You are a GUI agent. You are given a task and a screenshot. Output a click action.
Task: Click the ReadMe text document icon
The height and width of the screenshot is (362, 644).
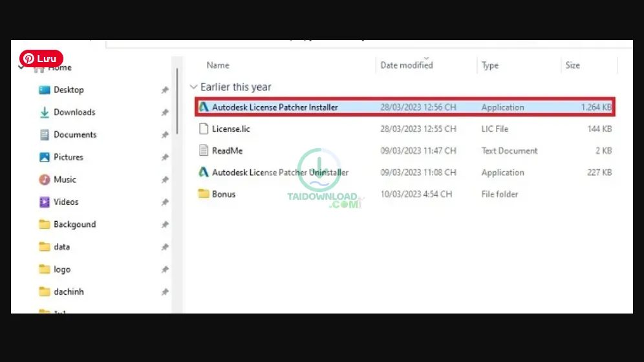click(x=204, y=151)
